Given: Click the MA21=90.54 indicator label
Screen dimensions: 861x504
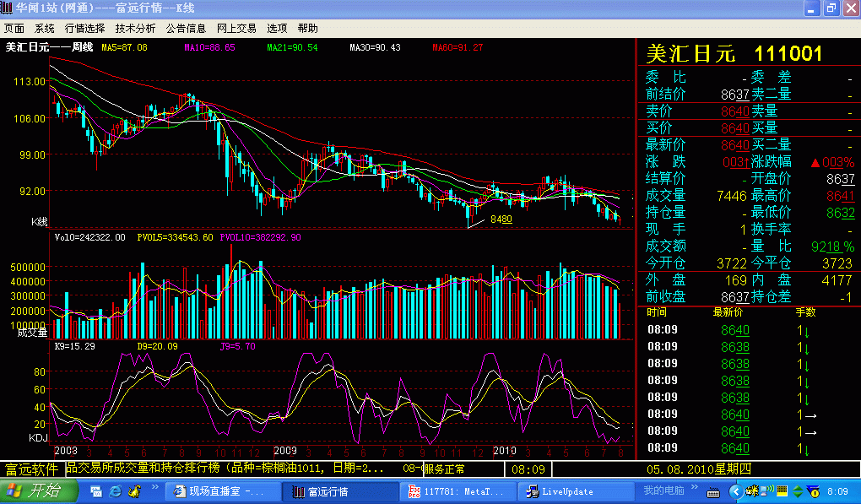Looking at the screenshot, I should [292, 48].
